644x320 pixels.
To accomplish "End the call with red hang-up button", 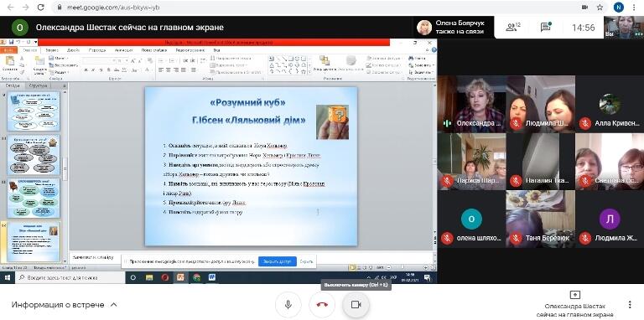I will (x=322, y=304).
